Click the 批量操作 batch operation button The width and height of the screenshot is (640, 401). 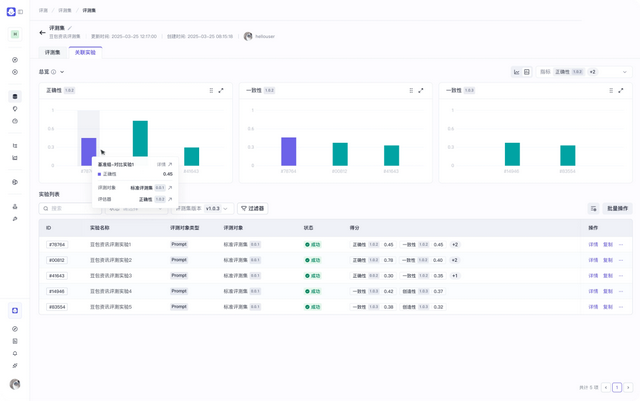618,208
